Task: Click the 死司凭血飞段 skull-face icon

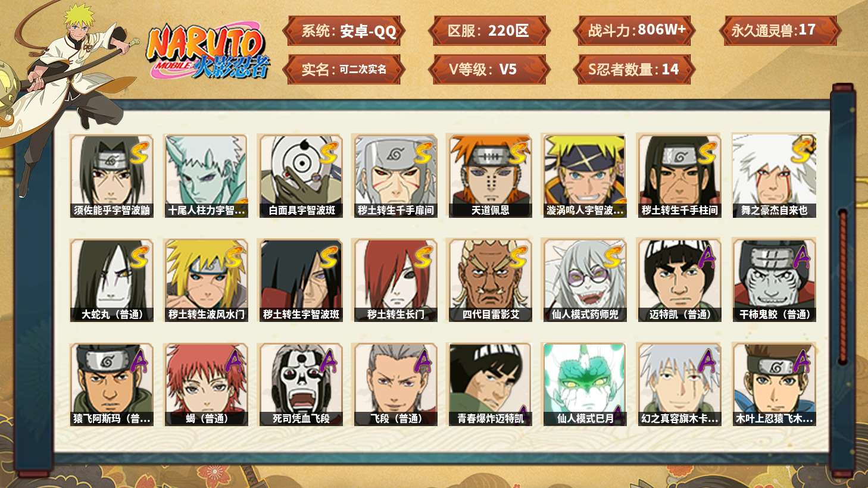Action: pyautogui.click(x=301, y=384)
